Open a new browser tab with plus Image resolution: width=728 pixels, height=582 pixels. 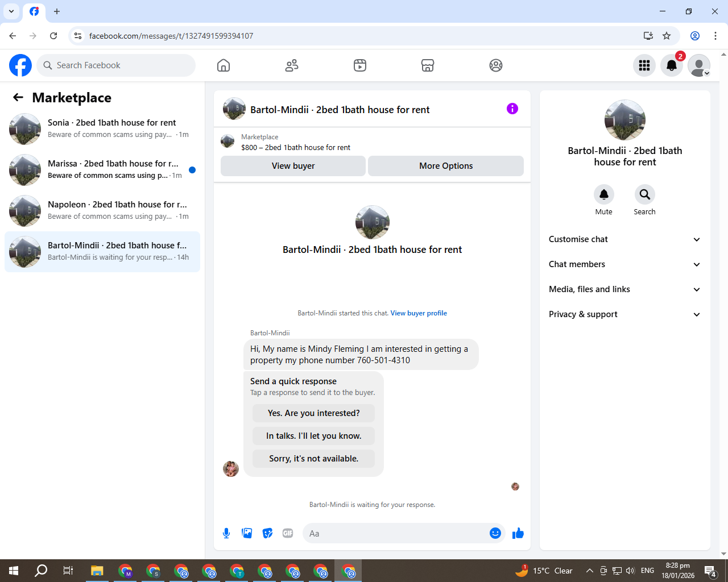pyautogui.click(x=57, y=11)
